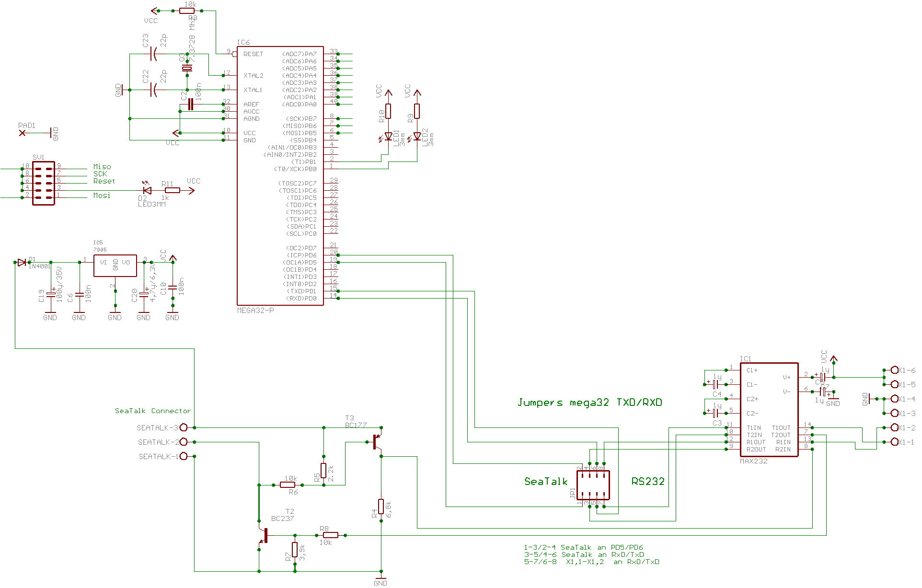Click the T3 BC177 transistor symbol
Screen dimensions: 922x588
[376, 442]
